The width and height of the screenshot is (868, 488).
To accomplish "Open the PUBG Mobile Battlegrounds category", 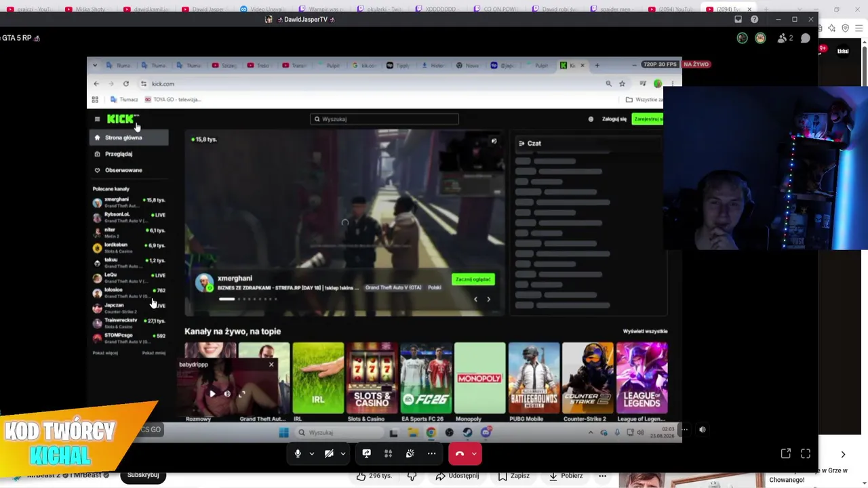I will [534, 378].
